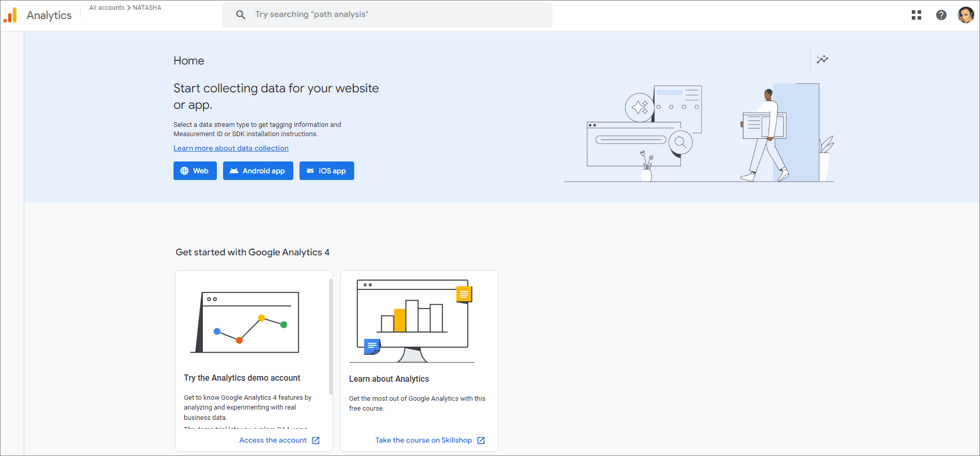
Task: Select the iOS app data stream button
Action: pyautogui.click(x=326, y=171)
